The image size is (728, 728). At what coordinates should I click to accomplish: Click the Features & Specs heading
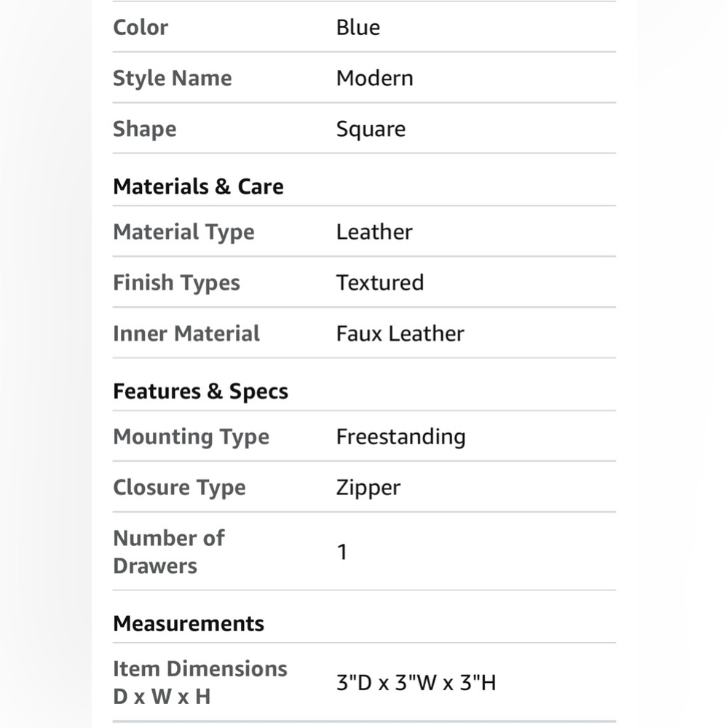[201, 392]
